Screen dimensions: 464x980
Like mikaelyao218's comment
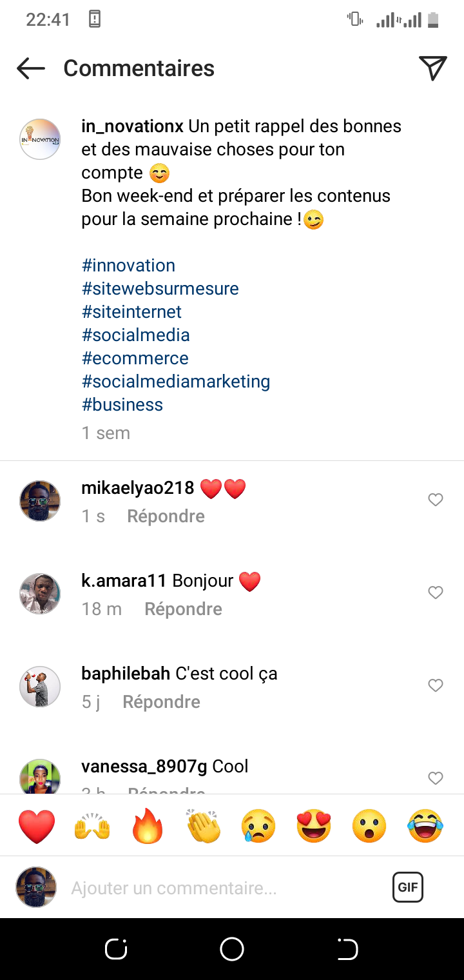point(436,500)
